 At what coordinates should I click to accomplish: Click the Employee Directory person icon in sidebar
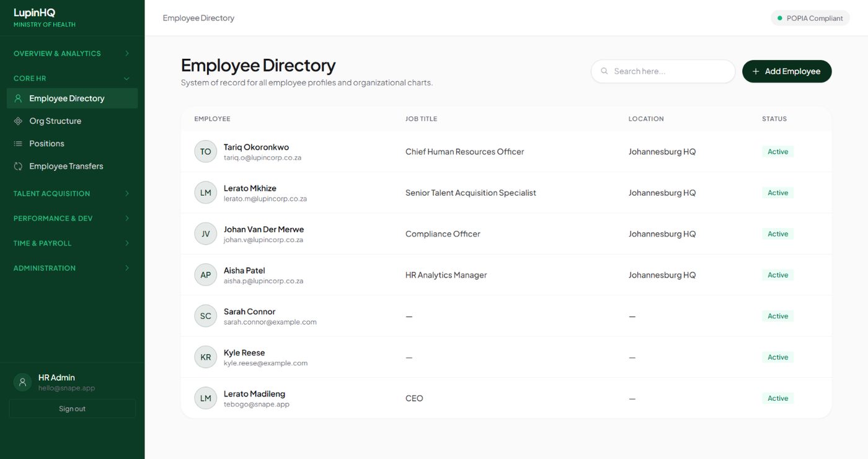pos(18,98)
